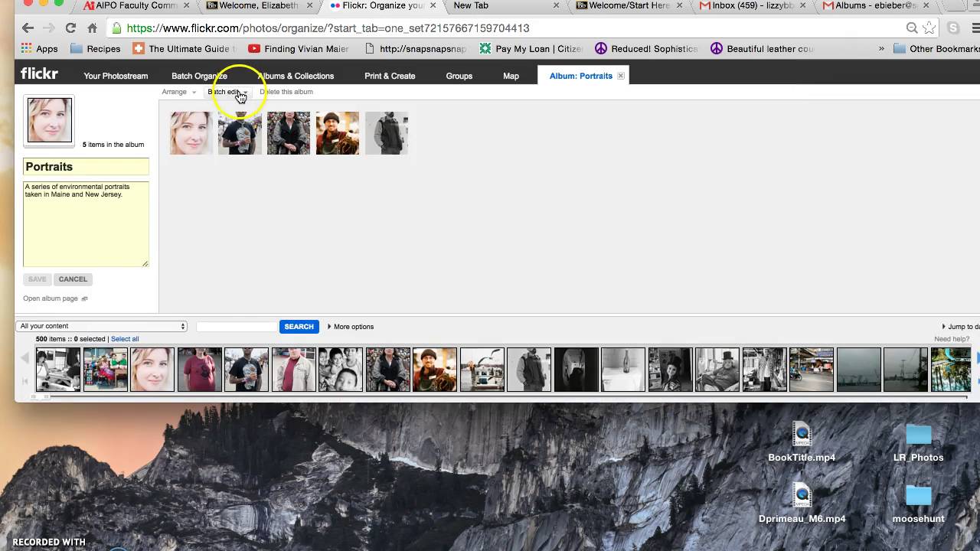This screenshot has width=980, height=551.
Task: Open Albums & Collections tab
Action: point(296,76)
